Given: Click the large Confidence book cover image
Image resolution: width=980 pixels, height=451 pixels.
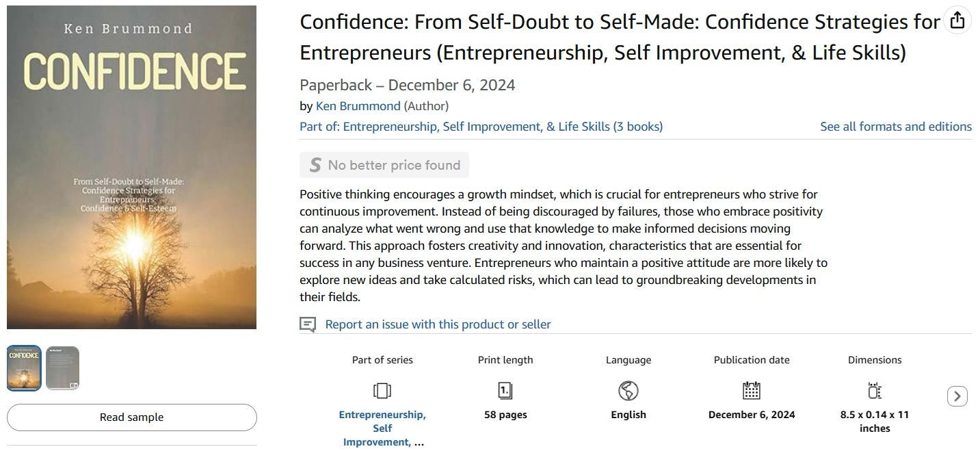Looking at the screenshot, I should 132,168.
